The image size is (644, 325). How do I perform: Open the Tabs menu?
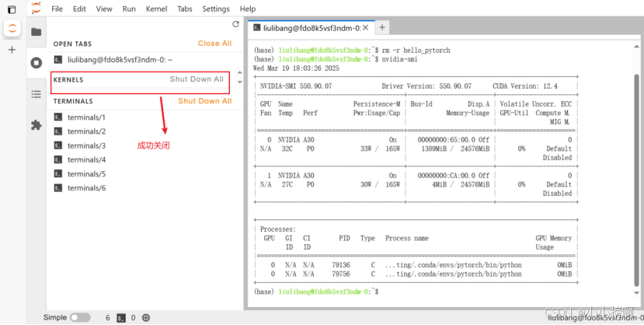[185, 9]
